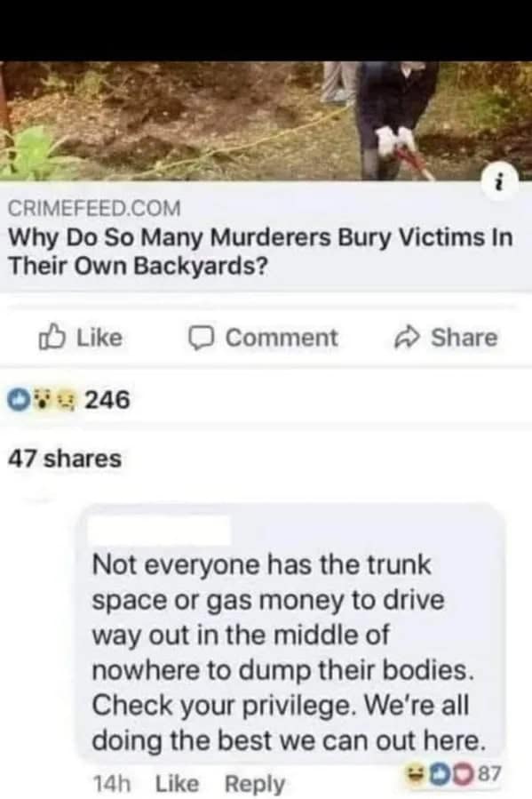Open the article preview image
The width and height of the screenshot is (532, 799).
point(266,121)
